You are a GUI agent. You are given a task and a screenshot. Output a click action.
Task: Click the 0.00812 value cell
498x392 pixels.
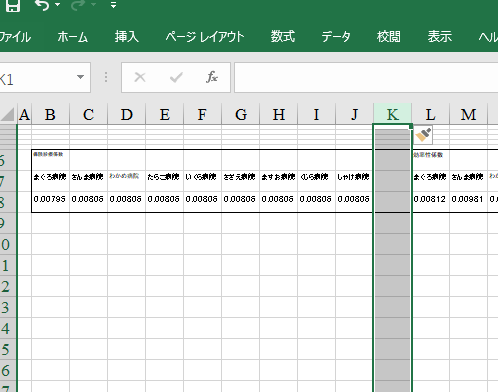pos(431,201)
